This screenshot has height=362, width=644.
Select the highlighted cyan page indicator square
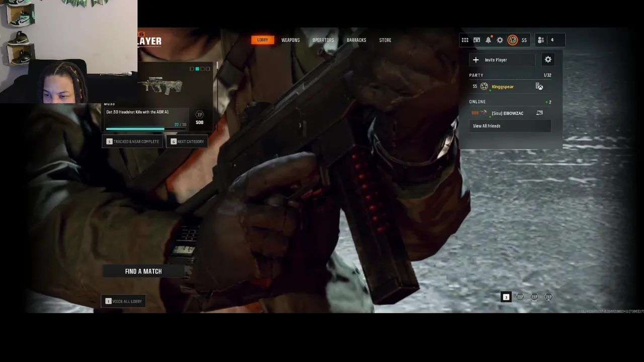coord(197,69)
